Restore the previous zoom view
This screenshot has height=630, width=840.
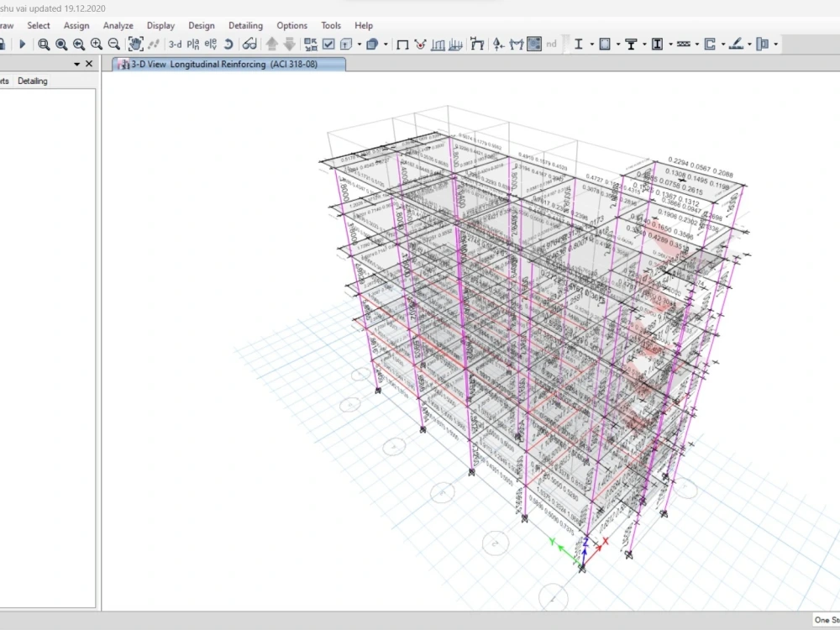(x=79, y=44)
